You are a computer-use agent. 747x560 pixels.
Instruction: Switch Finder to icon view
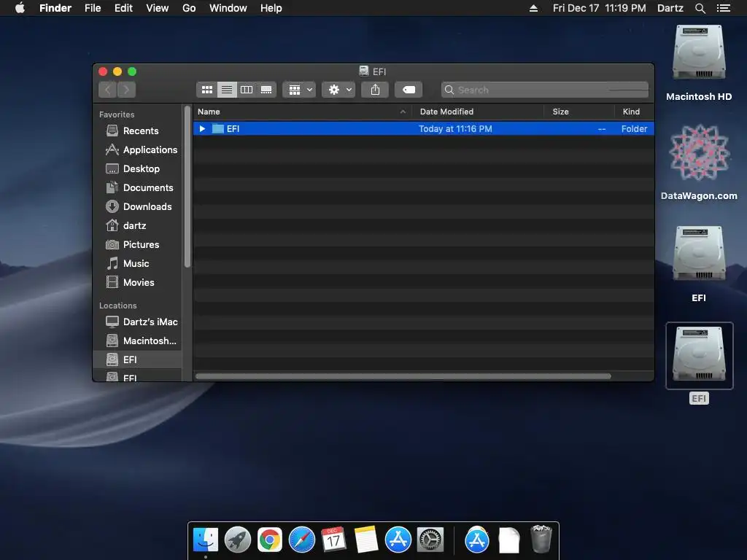click(x=206, y=90)
